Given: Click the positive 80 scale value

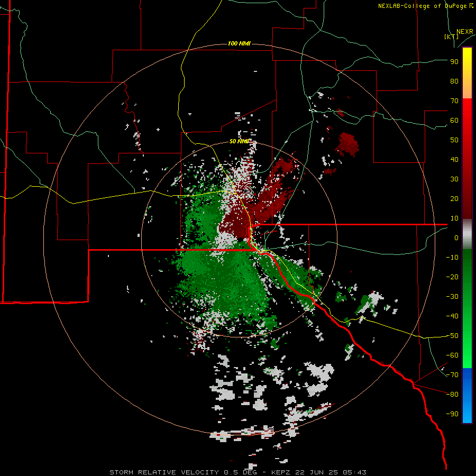Looking at the screenshot, I should pyautogui.click(x=454, y=81).
